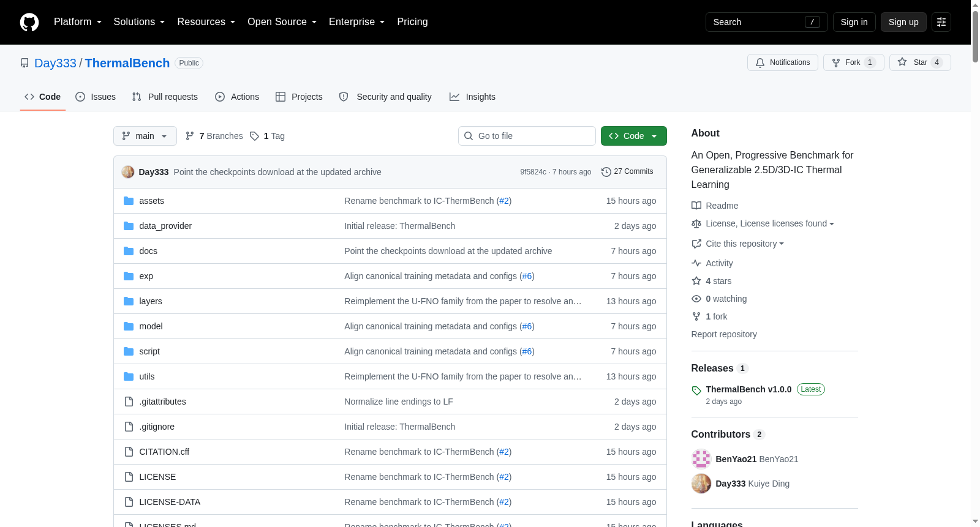Screen dimensions: 980x527
Task: Expand the Resources menu
Action: point(206,22)
